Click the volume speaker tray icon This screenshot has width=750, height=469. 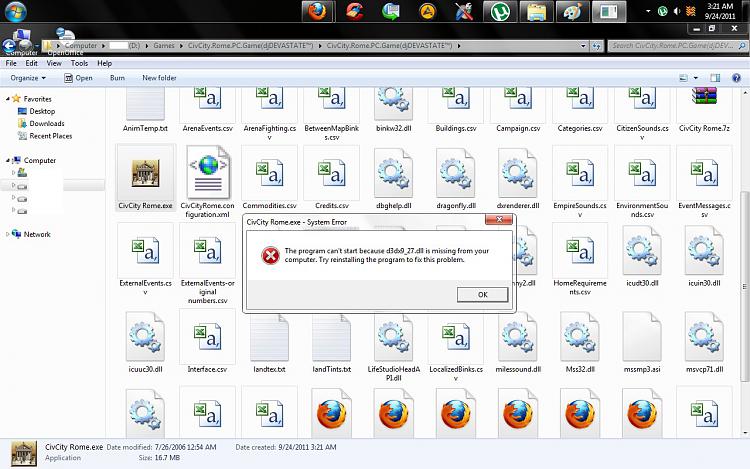[x=676, y=11]
